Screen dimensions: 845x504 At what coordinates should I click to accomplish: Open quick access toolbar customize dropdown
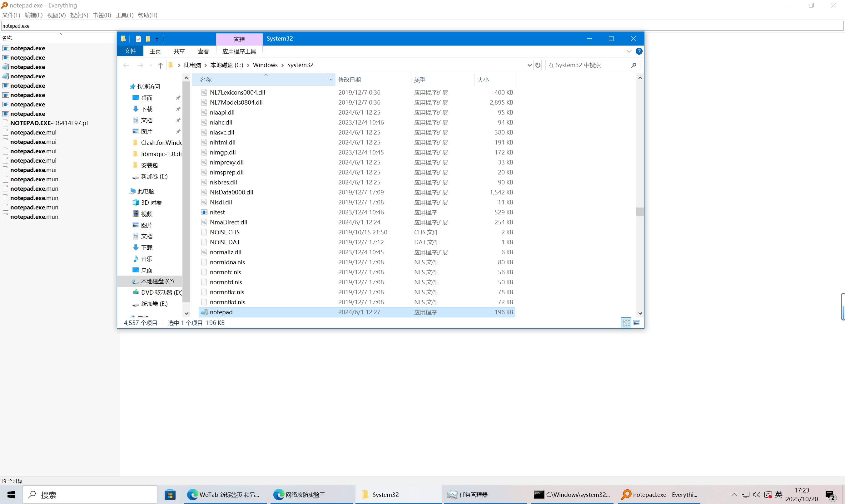pyautogui.click(x=157, y=39)
